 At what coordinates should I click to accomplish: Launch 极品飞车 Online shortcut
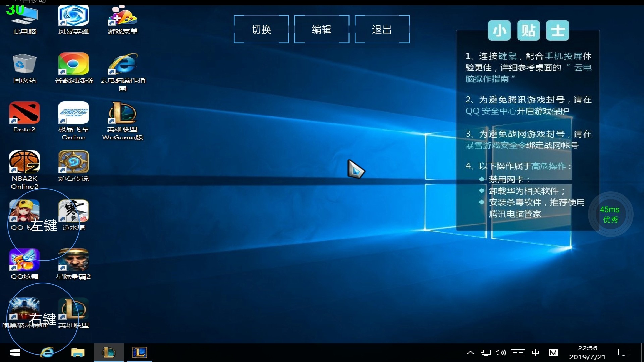73,121
